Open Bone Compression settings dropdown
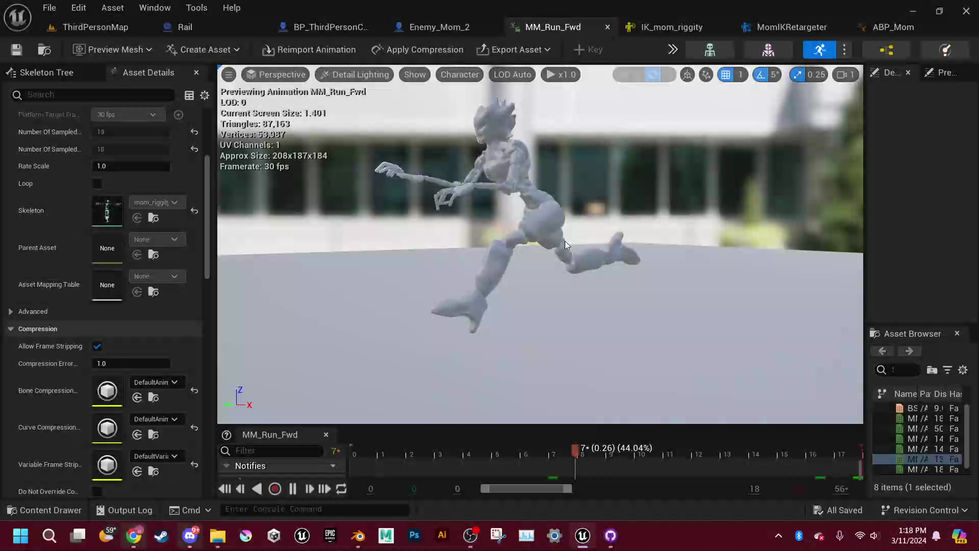Image resolution: width=979 pixels, height=551 pixels. (x=156, y=382)
